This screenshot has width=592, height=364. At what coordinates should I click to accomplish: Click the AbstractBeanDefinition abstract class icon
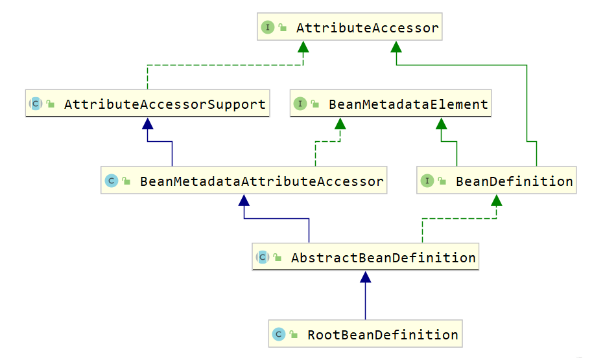click(263, 257)
